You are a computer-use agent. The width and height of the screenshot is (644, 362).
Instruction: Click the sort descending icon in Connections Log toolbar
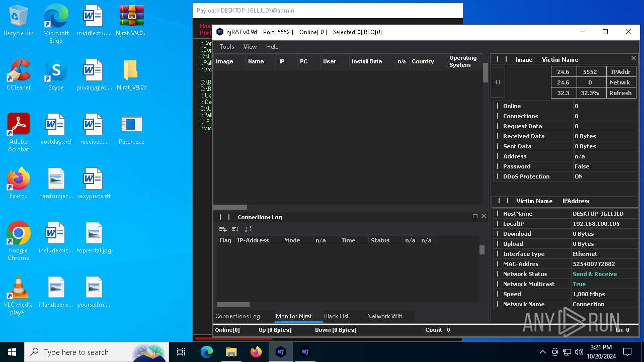(x=235, y=229)
